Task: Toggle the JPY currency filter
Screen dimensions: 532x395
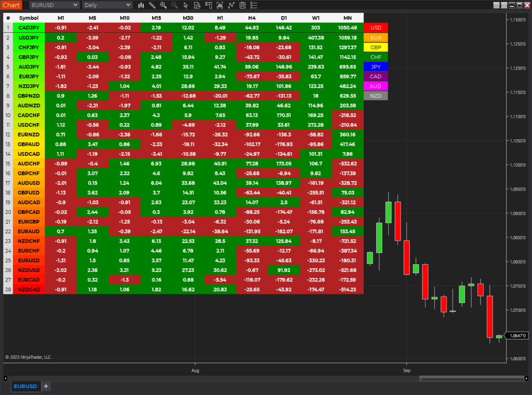Action: [x=375, y=66]
